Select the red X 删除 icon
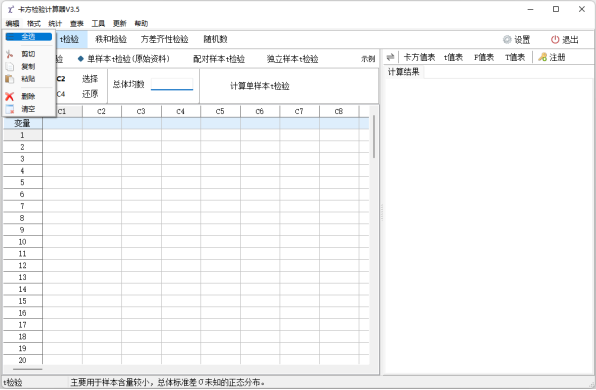Image resolution: width=596 pixels, height=390 pixels. coord(10,97)
